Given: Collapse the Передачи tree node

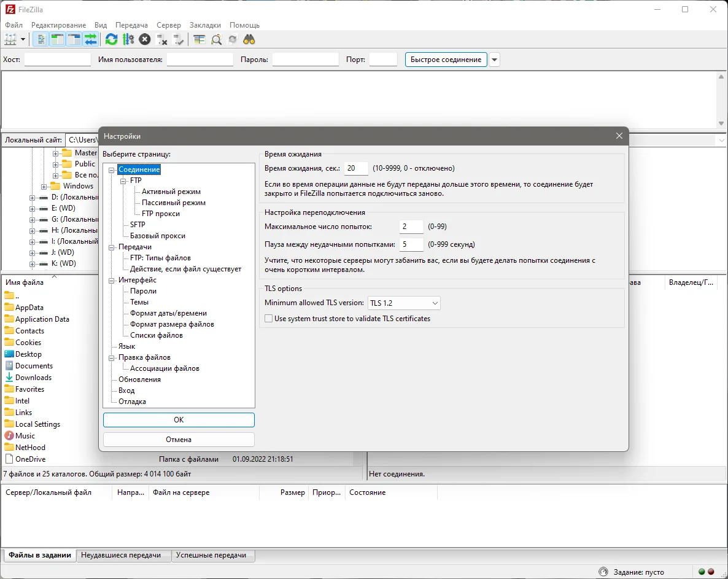Looking at the screenshot, I should [x=112, y=247].
